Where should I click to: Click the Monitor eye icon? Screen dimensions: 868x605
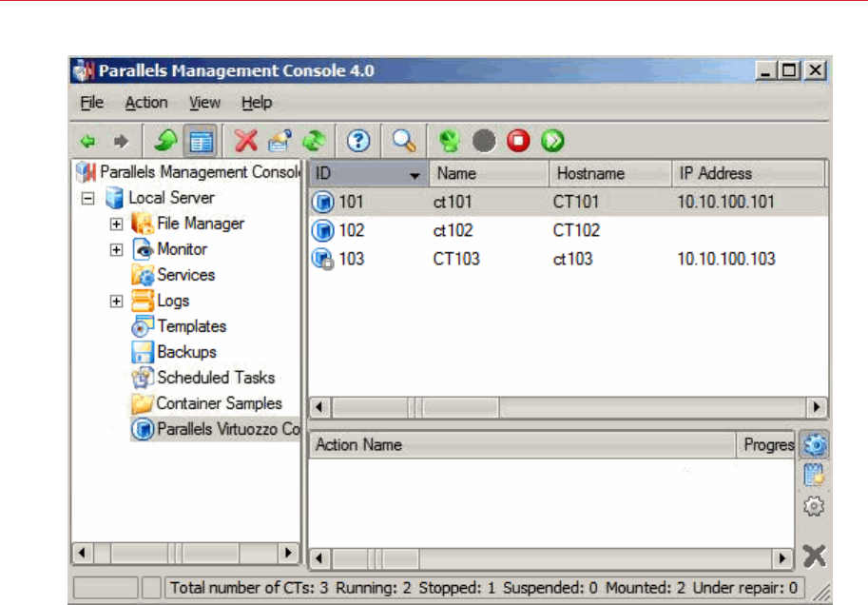tap(143, 249)
